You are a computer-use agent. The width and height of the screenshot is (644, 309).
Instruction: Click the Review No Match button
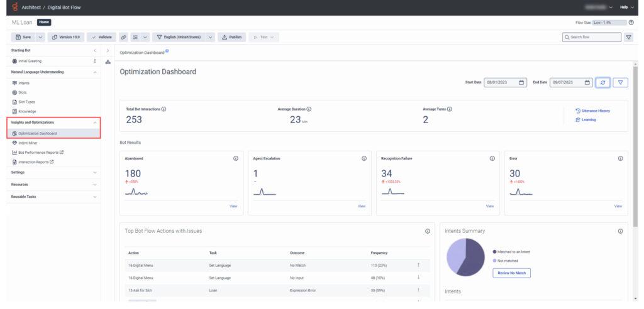coord(511,273)
